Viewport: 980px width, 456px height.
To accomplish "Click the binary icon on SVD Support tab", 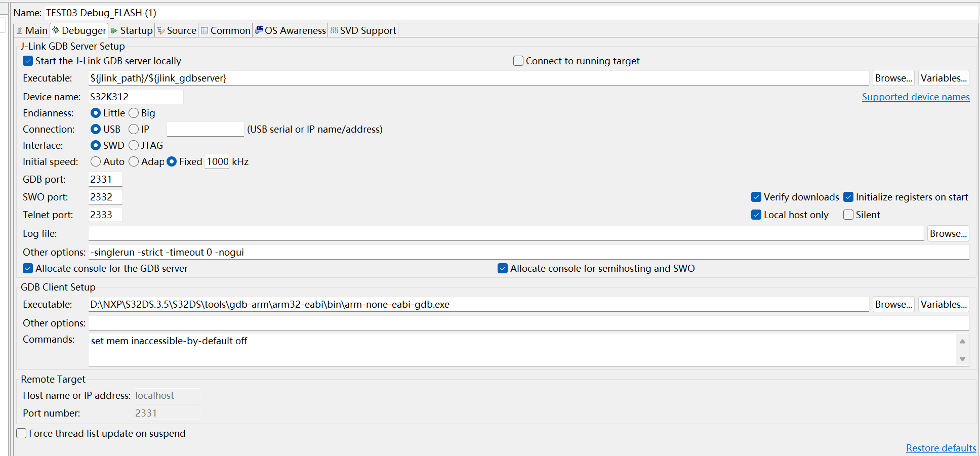I will tap(334, 30).
